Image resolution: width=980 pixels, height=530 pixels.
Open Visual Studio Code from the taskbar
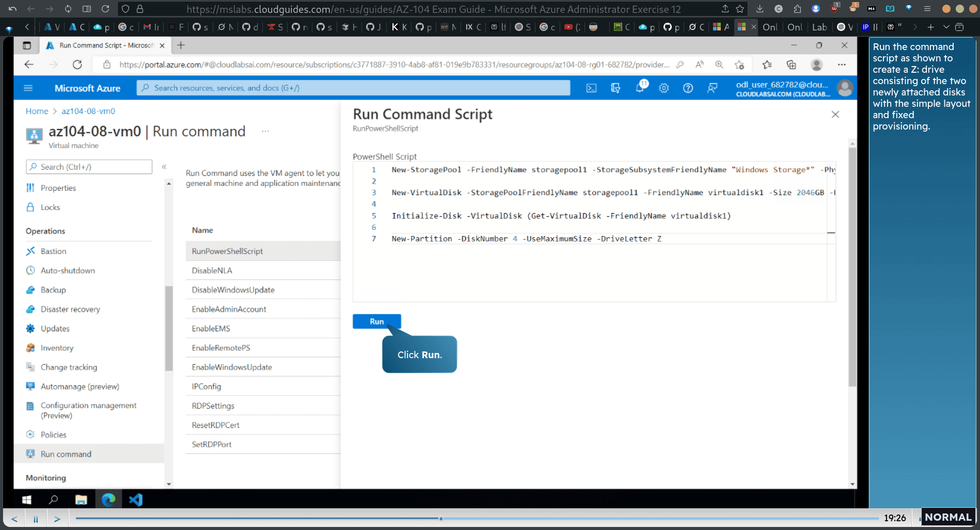(136, 500)
